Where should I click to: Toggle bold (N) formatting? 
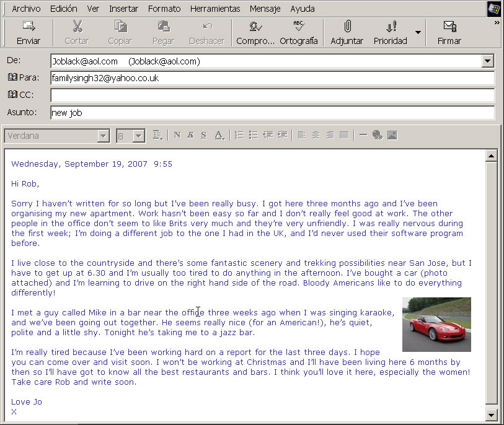177,135
